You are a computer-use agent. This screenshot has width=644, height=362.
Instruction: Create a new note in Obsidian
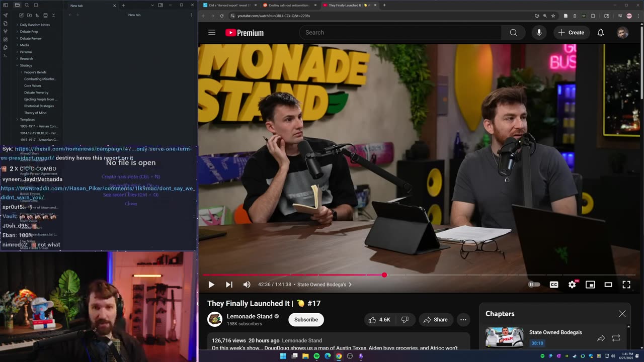(21, 15)
